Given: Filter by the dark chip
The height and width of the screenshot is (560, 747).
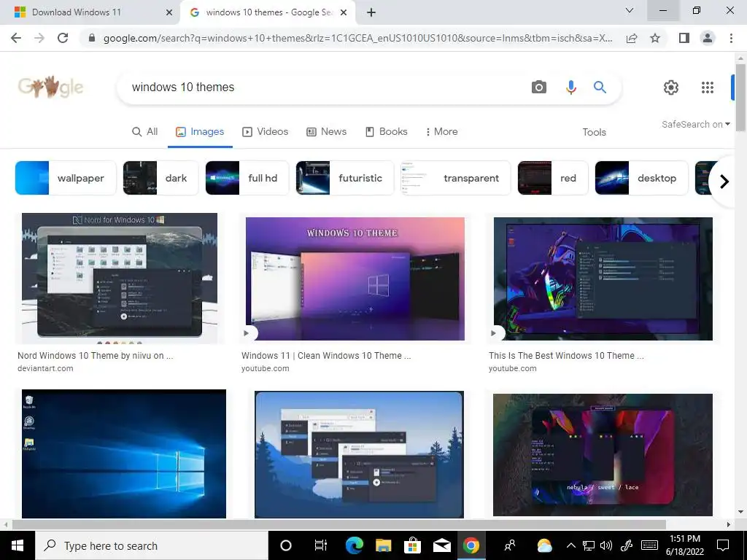Looking at the screenshot, I should [x=160, y=178].
